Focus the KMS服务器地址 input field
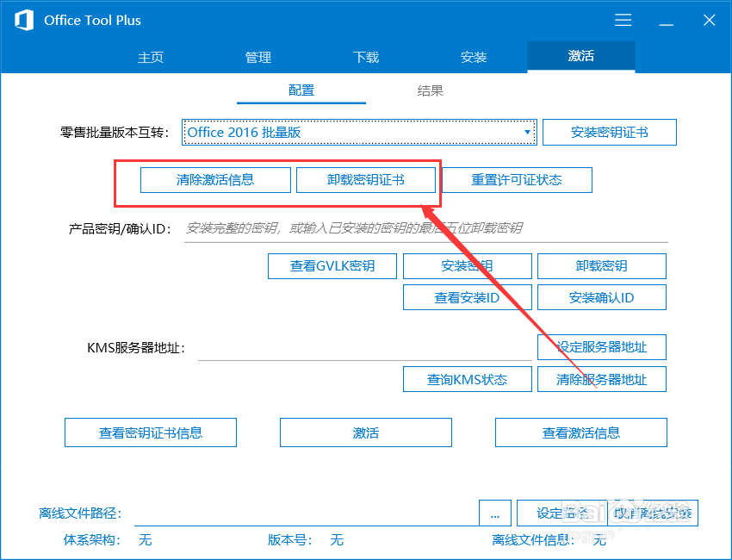Viewport: 732px width, 560px height. coord(365,348)
